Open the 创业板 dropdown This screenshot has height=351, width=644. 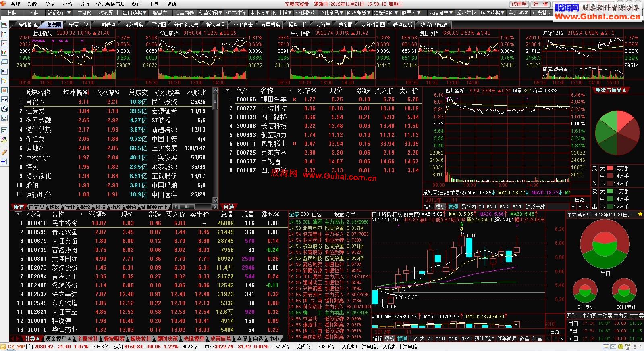click(282, 13)
